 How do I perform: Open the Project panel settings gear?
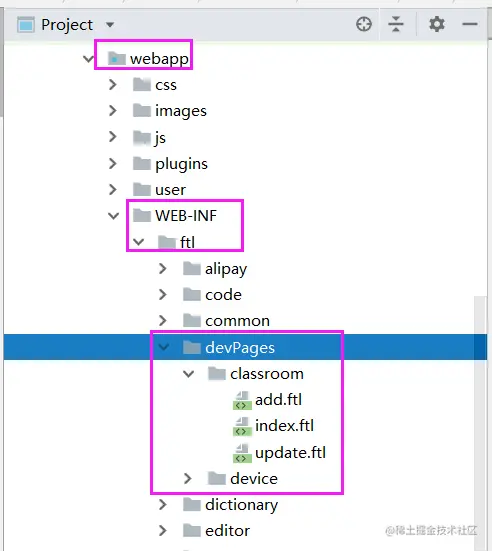point(437,24)
